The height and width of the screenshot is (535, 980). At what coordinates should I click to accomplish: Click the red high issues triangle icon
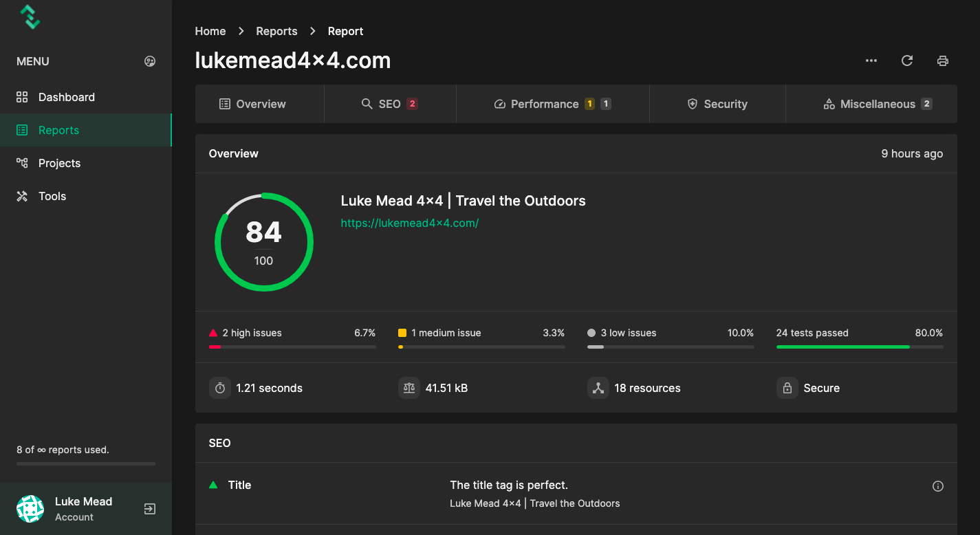point(213,333)
